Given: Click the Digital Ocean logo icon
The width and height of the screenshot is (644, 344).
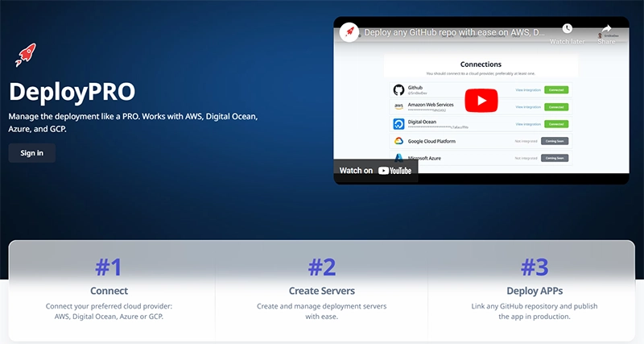Looking at the screenshot, I should tap(398, 124).
